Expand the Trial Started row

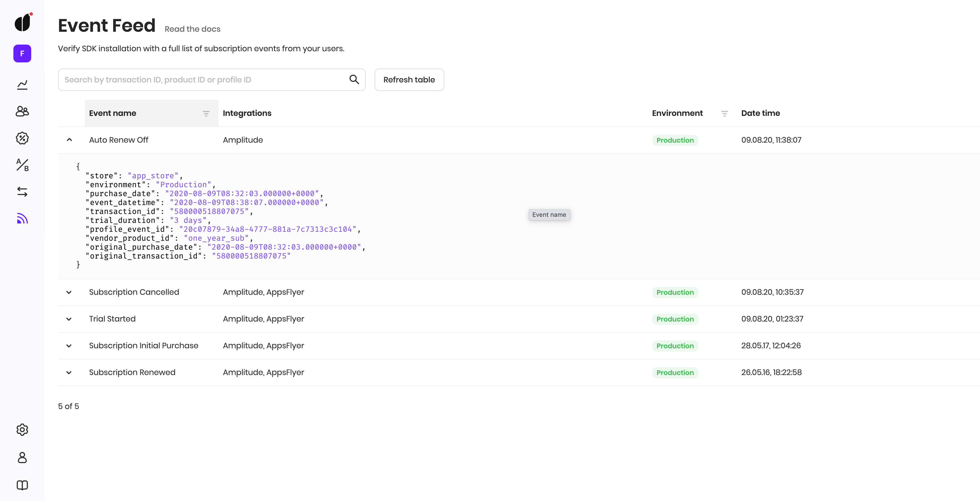pyautogui.click(x=69, y=319)
